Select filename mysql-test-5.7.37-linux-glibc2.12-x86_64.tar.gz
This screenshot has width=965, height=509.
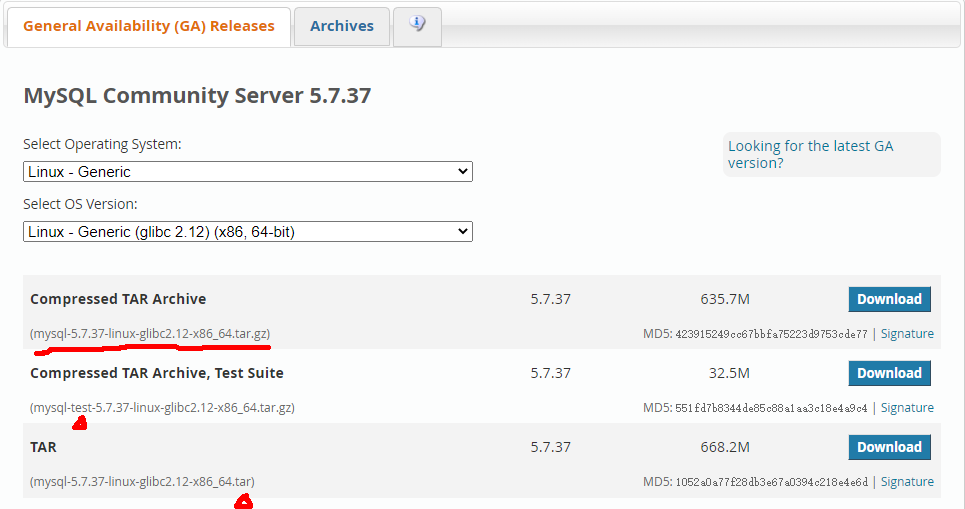point(162,407)
